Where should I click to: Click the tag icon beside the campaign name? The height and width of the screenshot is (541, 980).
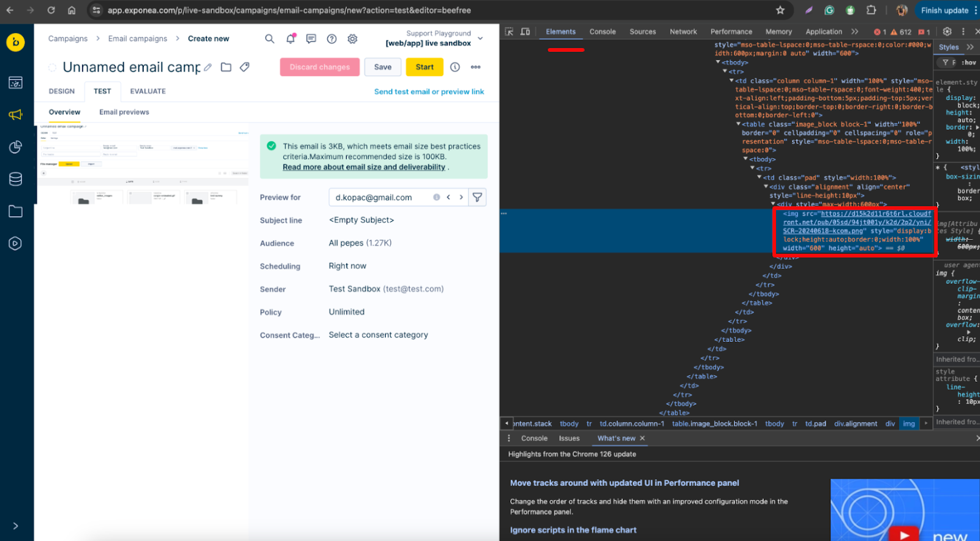click(244, 67)
